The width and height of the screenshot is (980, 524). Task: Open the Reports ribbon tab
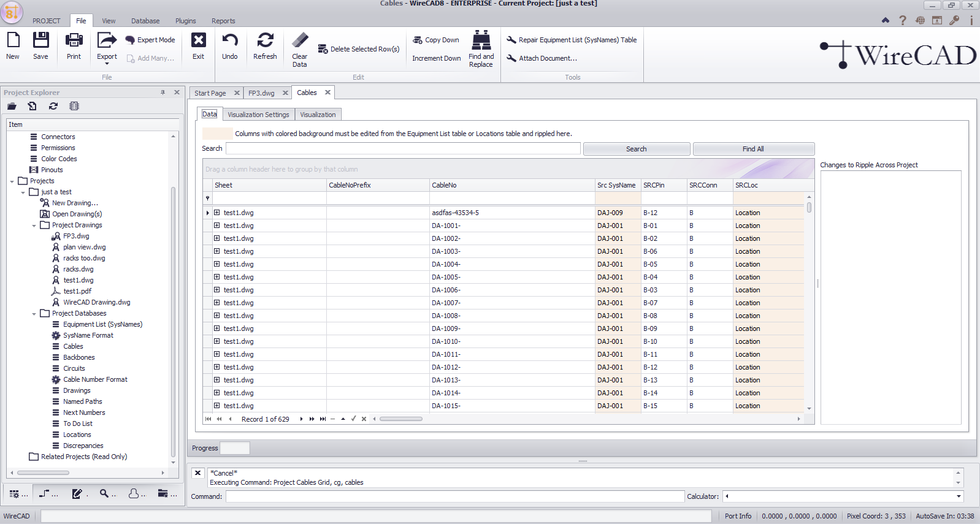pyautogui.click(x=223, y=21)
